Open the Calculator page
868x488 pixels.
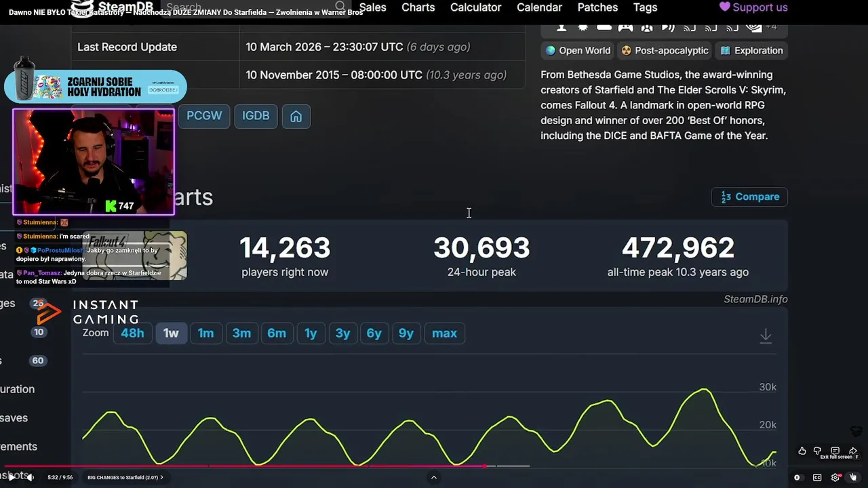pyautogui.click(x=476, y=7)
